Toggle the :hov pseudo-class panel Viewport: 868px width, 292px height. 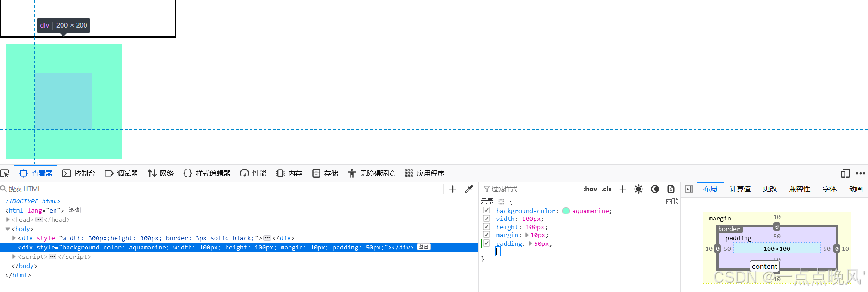[x=590, y=189]
